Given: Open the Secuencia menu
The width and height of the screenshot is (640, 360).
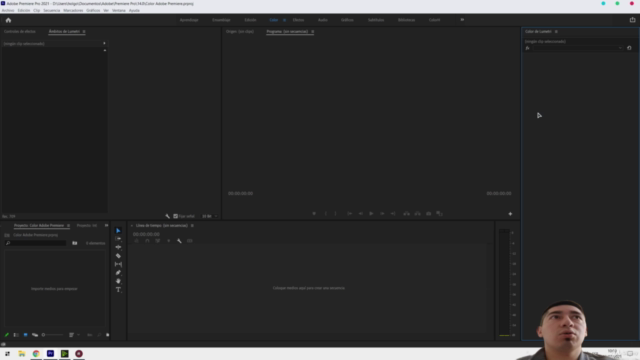Looking at the screenshot, I should pyautogui.click(x=52, y=11).
